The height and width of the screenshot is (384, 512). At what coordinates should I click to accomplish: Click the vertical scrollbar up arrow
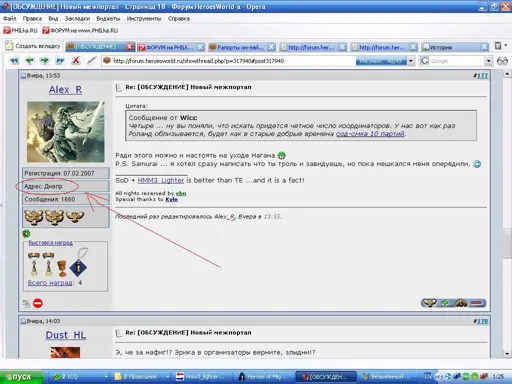(507, 74)
